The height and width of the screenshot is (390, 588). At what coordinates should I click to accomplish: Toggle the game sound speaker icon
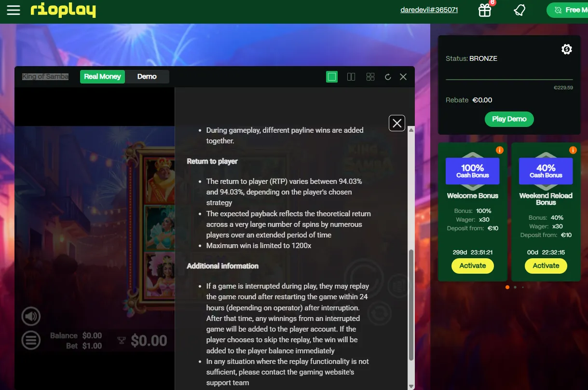coord(31,317)
